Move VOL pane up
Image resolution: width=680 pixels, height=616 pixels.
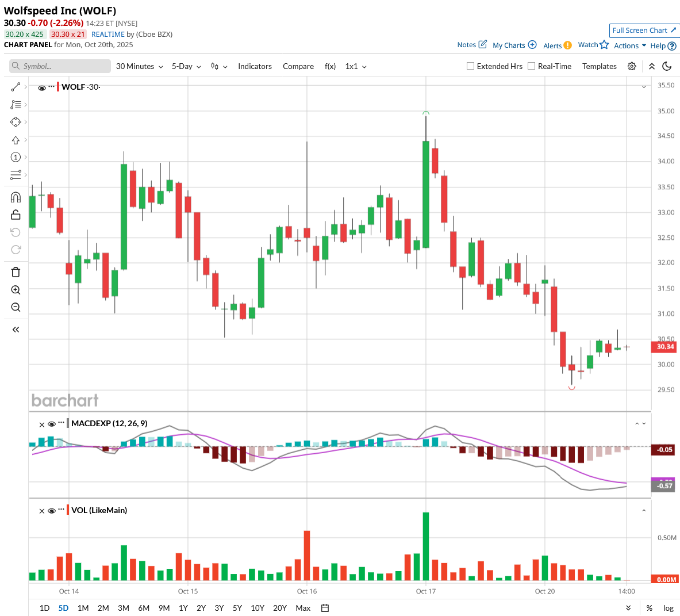pos(644,511)
